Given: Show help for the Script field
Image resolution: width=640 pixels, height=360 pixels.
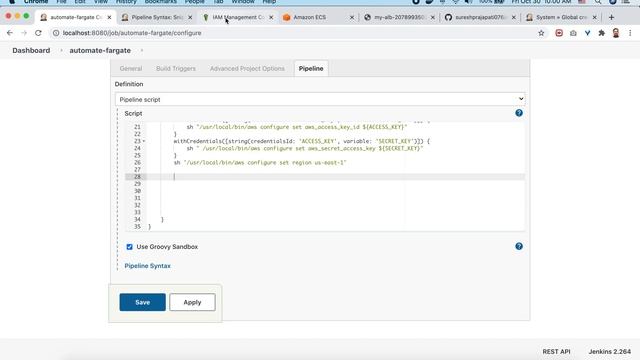Looking at the screenshot, I should (519, 113).
